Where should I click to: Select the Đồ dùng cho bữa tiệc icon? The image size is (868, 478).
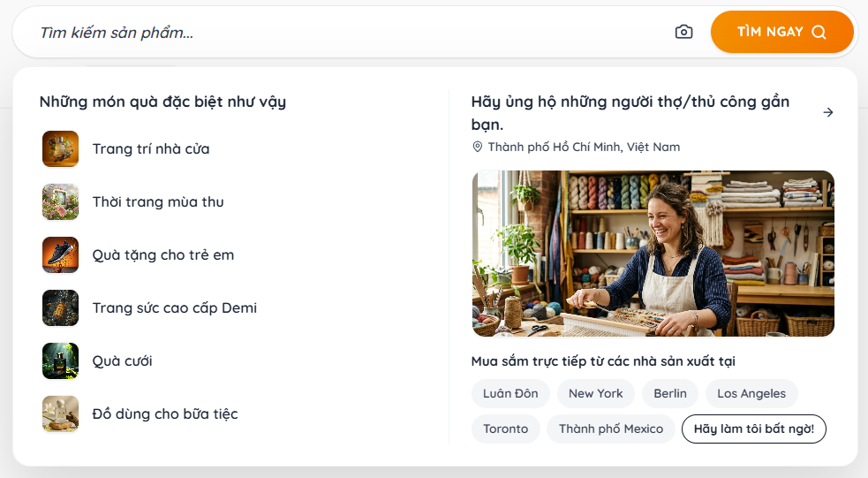click(x=60, y=414)
